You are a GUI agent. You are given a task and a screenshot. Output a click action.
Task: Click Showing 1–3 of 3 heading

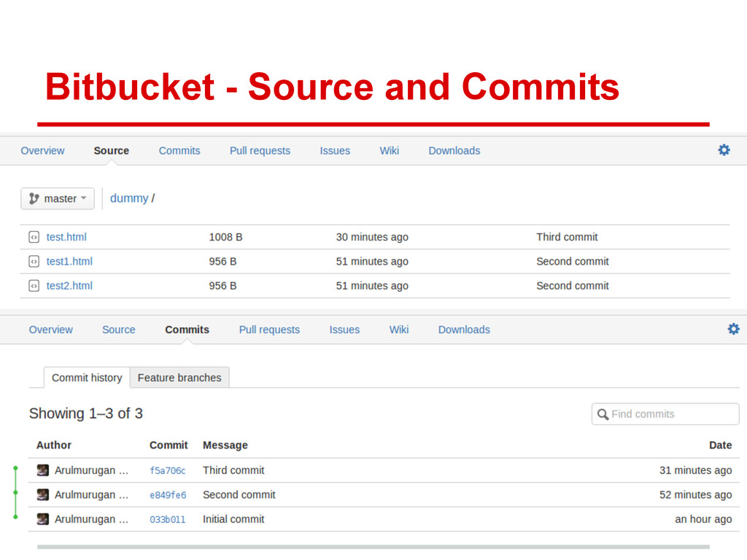pos(86,413)
